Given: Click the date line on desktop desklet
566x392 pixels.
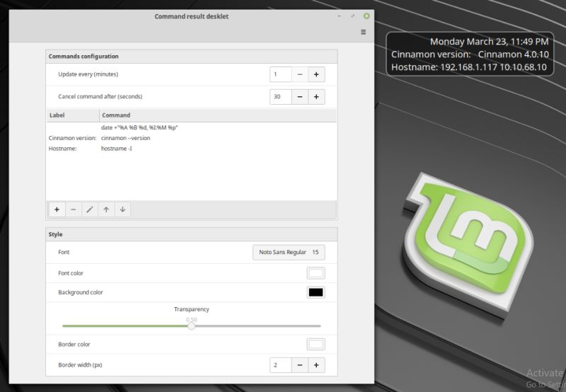Looking at the screenshot, I should coord(489,42).
